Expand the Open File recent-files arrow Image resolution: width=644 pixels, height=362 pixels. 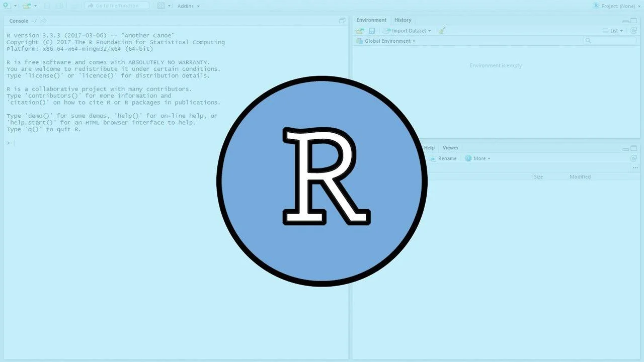tap(35, 6)
